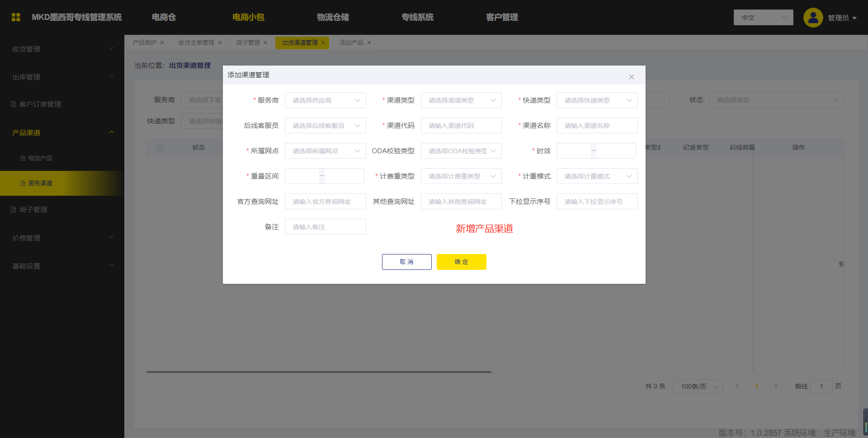Close the 产品维护 tab using its X
Screen dimensions: 868x438
(162, 43)
